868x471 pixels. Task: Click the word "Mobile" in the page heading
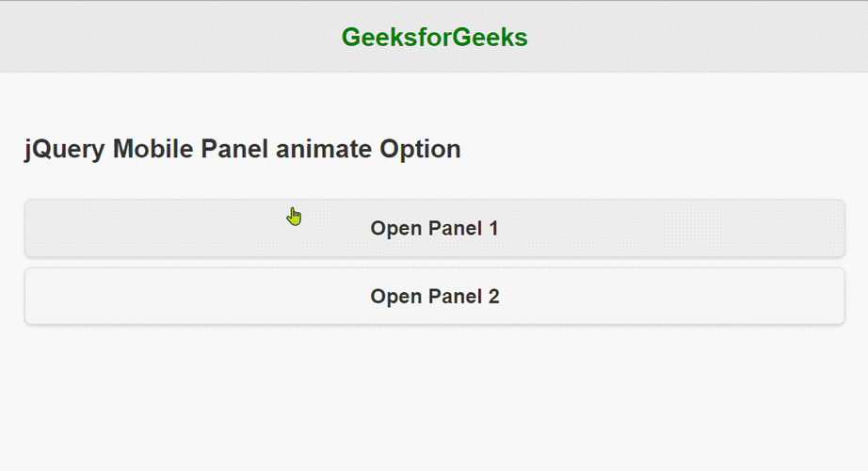pyautogui.click(x=153, y=149)
